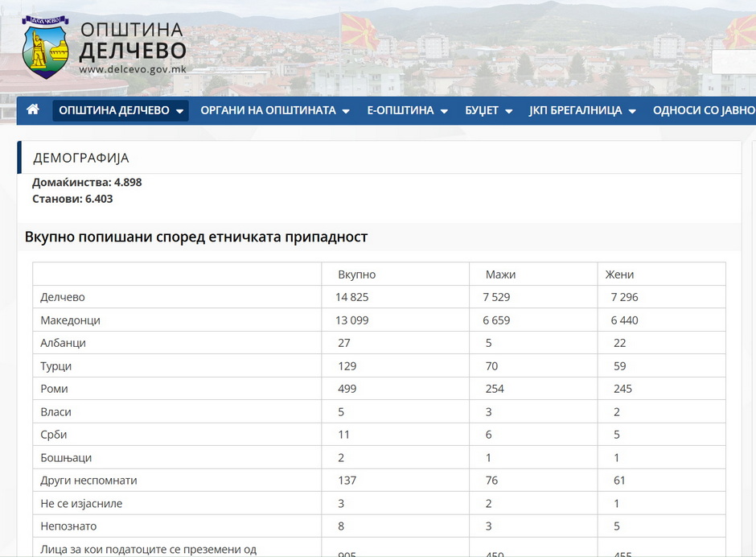Expand the ОРГАНИ НА ОПШТИНАТА dropdown arrow

346,111
